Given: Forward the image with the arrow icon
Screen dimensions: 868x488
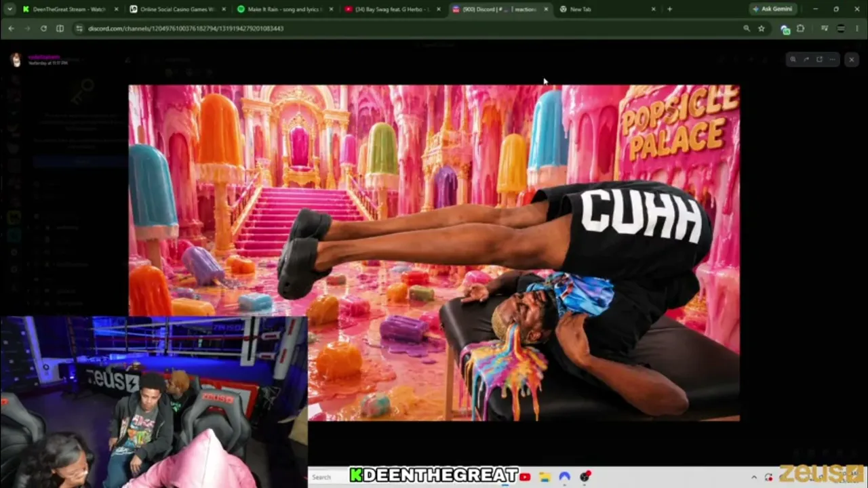Looking at the screenshot, I should click(806, 60).
